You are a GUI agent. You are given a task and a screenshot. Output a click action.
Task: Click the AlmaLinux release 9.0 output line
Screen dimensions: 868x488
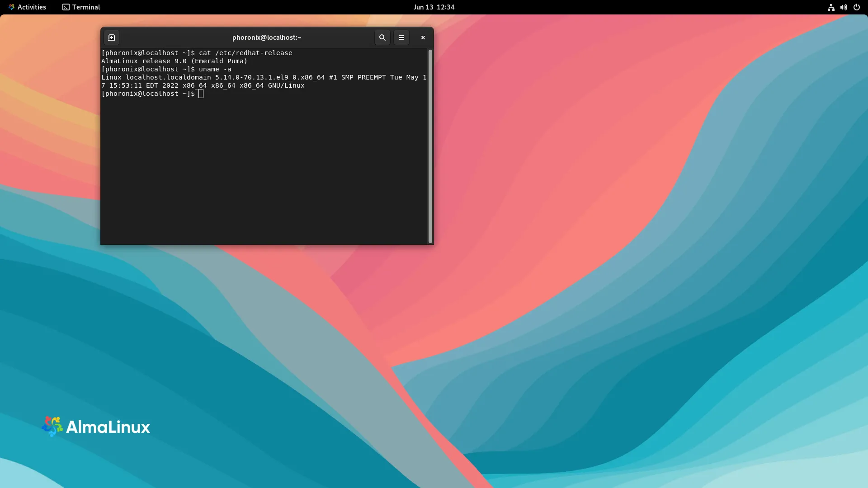tap(174, 61)
